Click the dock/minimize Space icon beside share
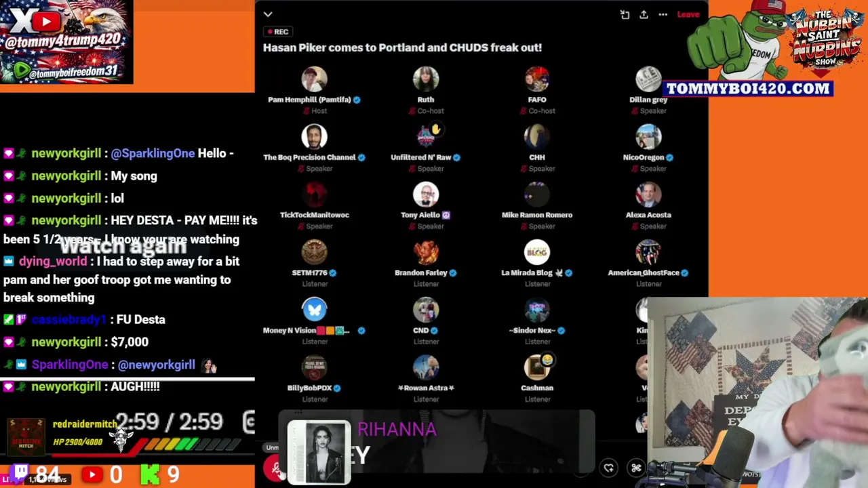This screenshot has height=488, width=868. [x=625, y=14]
